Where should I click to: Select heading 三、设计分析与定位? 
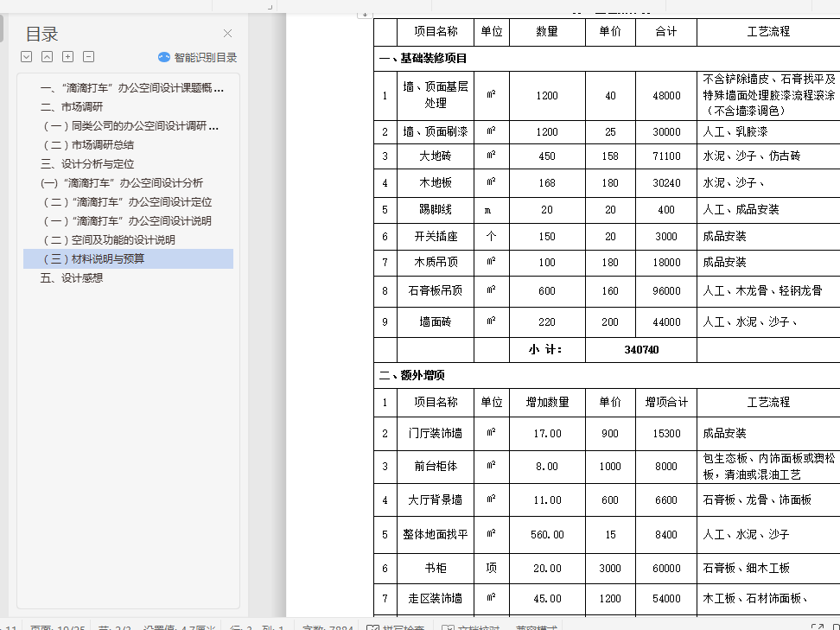click(87, 164)
